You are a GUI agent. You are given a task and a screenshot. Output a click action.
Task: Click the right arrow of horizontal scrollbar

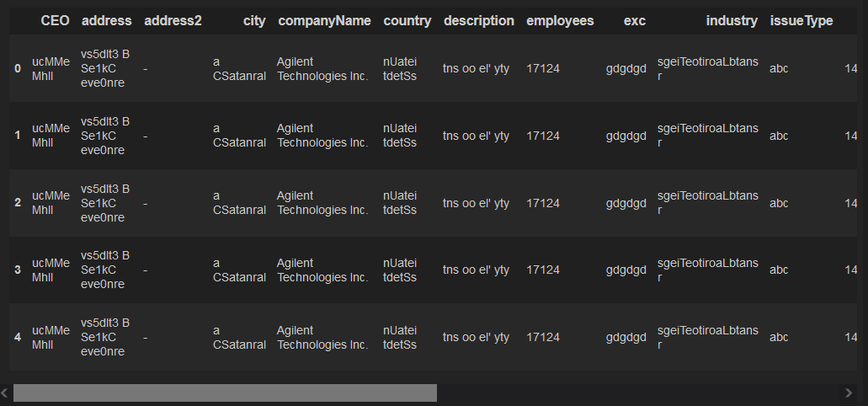(849, 393)
